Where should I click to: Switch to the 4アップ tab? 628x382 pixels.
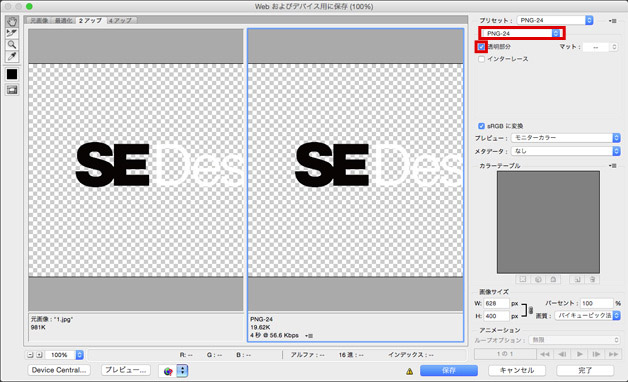click(120, 20)
